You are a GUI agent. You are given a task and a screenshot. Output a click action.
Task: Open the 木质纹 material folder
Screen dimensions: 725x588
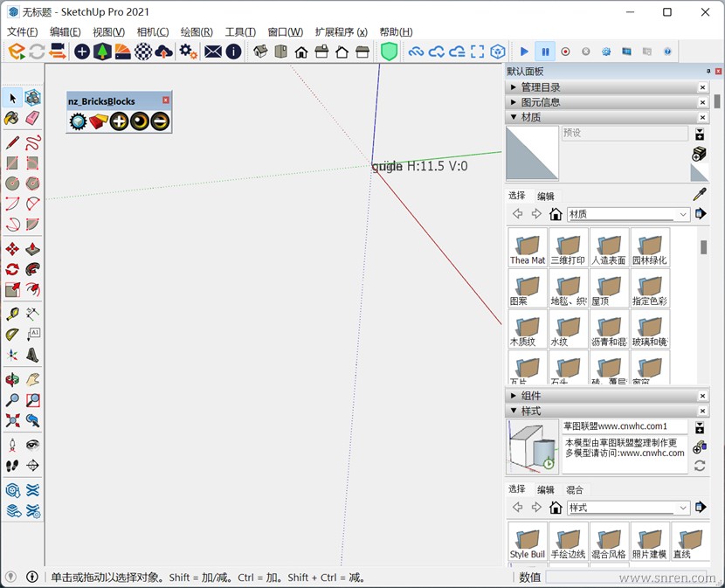528,329
